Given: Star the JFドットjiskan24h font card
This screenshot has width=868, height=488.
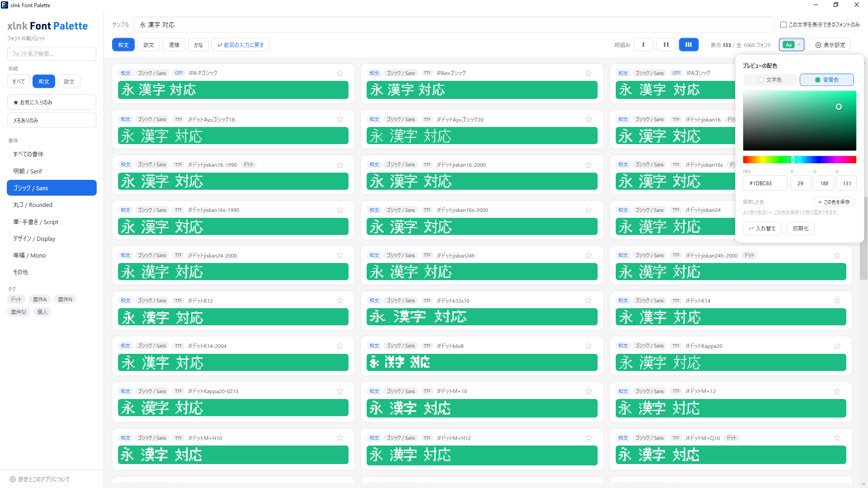Looking at the screenshot, I should (x=588, y=255).
